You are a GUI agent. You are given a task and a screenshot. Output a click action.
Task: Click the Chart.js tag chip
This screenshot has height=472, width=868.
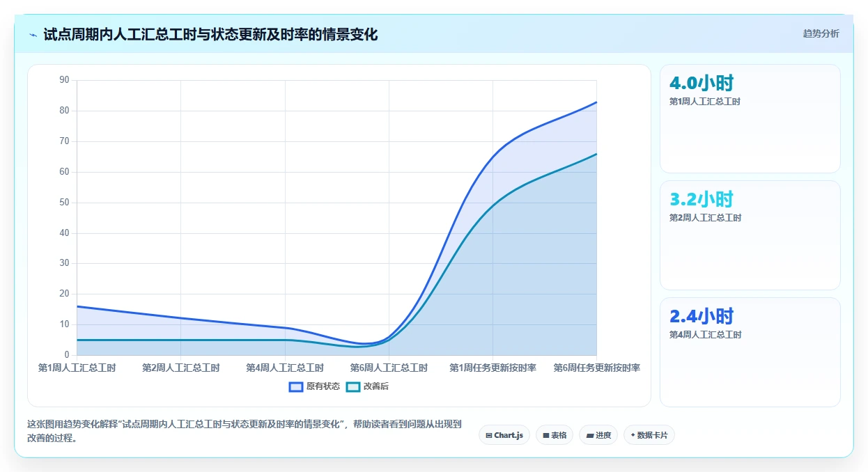click(x=504, y=435)
